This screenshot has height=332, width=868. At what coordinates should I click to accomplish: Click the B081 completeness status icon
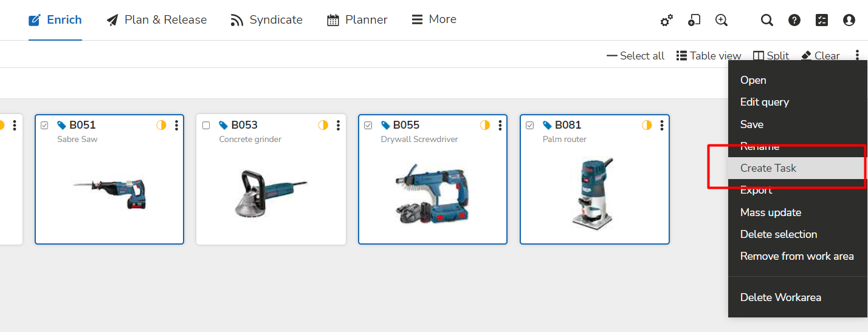click(647, 125)
